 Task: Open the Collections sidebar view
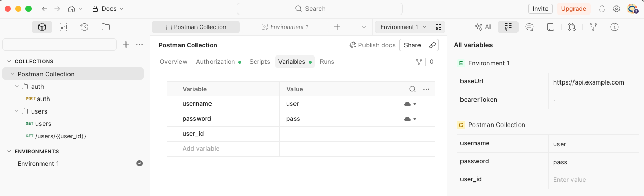click(x=42, y=27)
